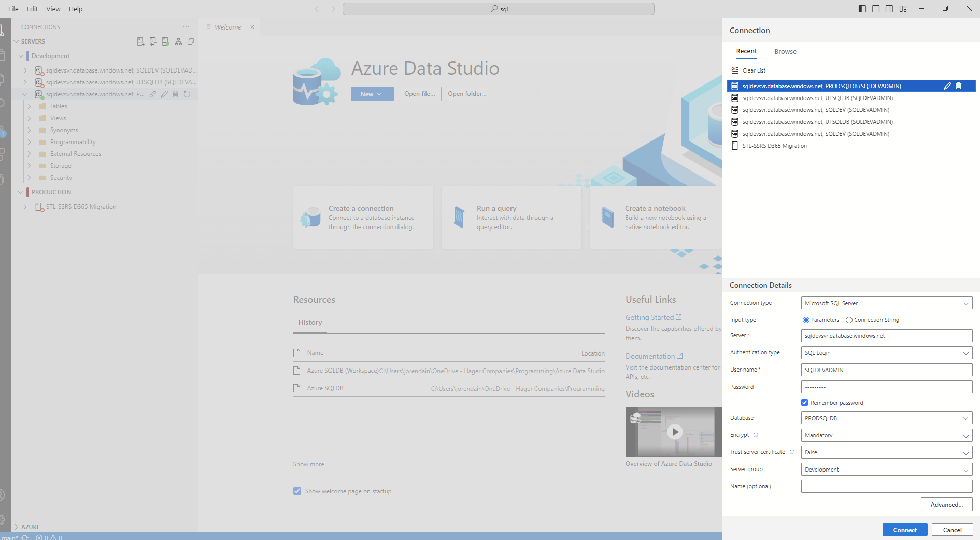
Task: Go forward with the navigation arrow
Action: click(x=332, y=9)
